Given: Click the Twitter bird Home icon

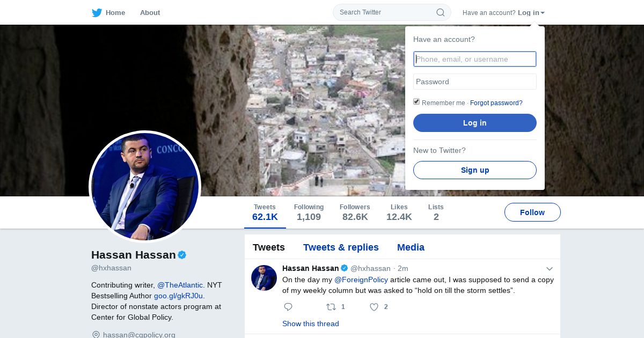Looking at the screenshot, I should coord(97,13).
